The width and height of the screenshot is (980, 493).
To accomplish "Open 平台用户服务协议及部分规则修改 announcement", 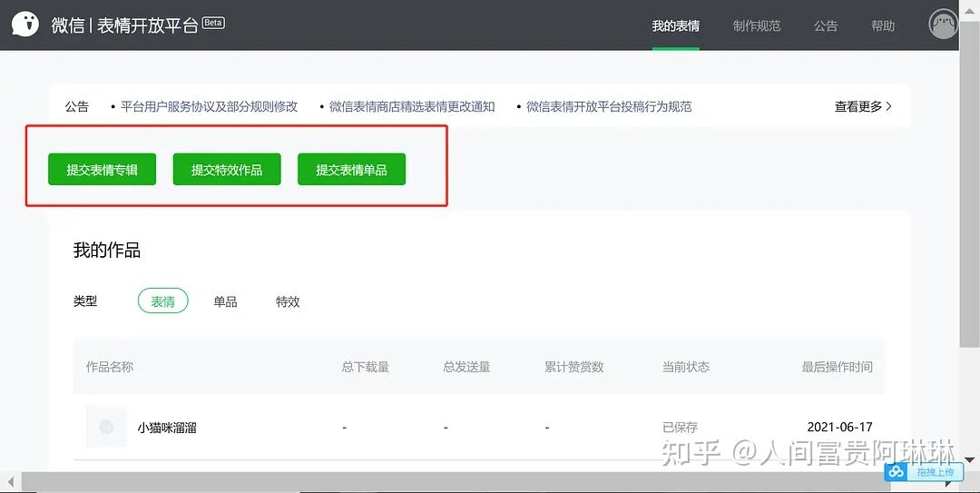I will tap(209, 107).
